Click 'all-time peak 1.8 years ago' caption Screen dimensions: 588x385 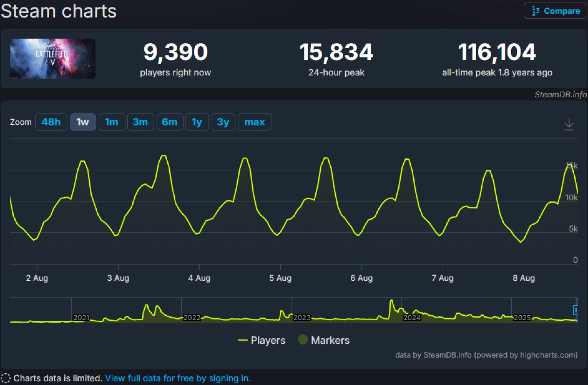497,72
